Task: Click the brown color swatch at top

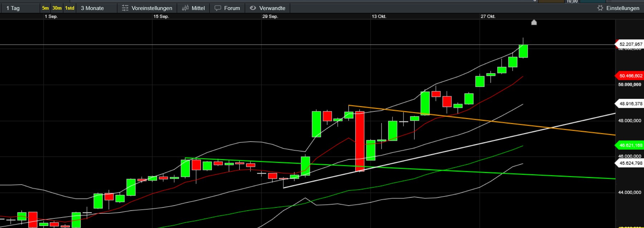Action: tap(551, 1)
